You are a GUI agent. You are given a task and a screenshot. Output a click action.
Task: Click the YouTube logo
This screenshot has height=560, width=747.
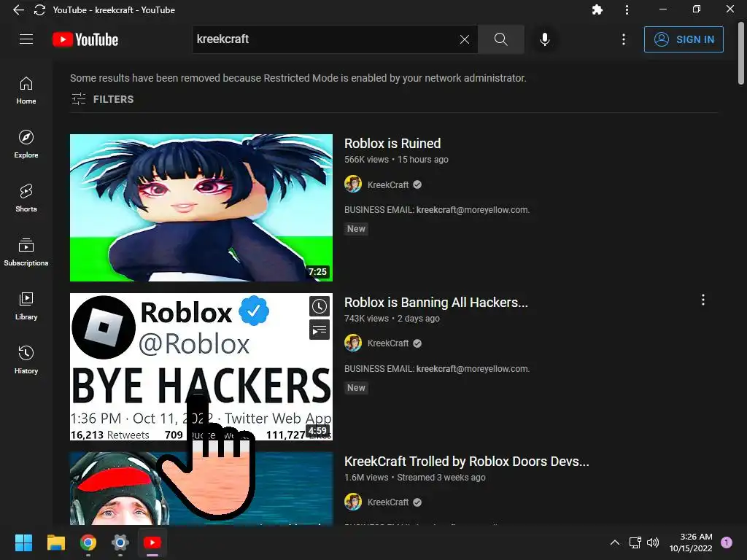point(85,39)
